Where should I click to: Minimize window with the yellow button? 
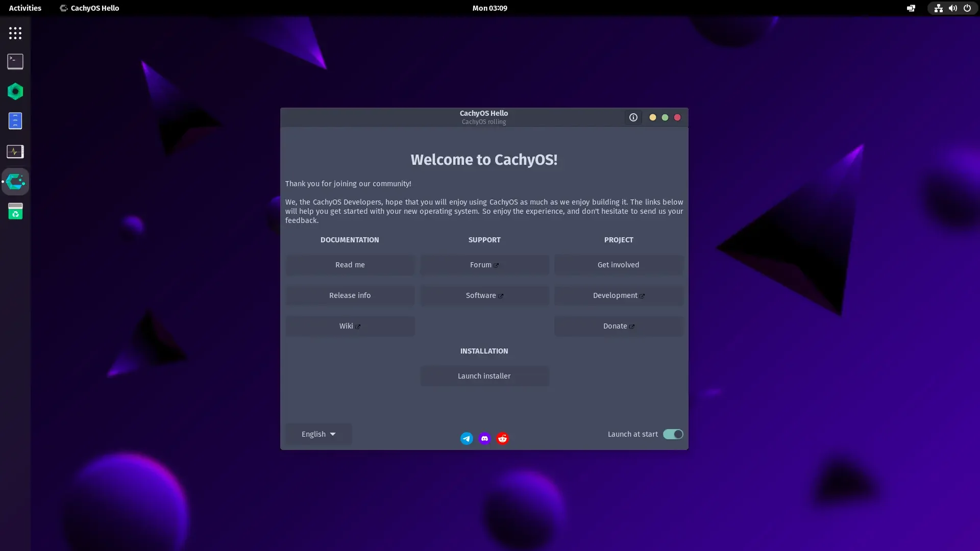(652, 117)
